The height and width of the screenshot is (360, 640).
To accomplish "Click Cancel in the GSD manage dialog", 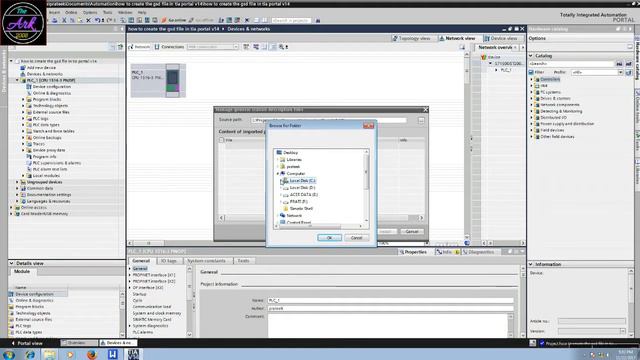I will click(x=412, y=231).
